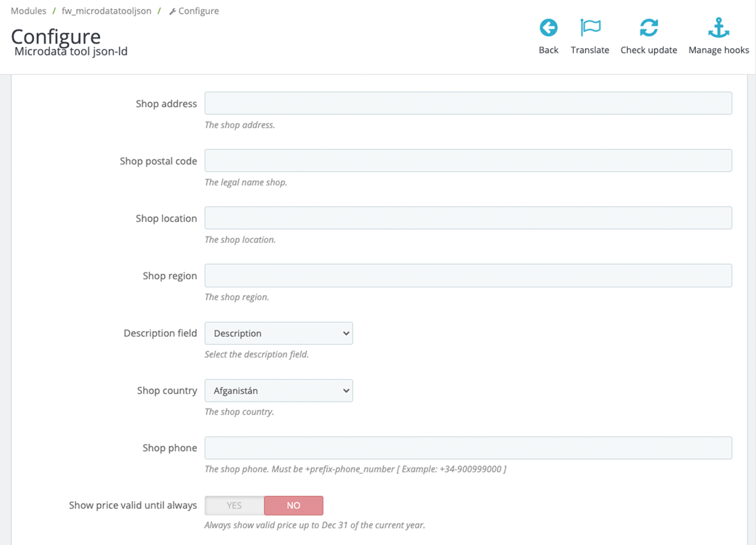The width and height of the screenshot is (756, 545).
Task: Select NO for show price valid until always
Action: [x=293, y=506]
